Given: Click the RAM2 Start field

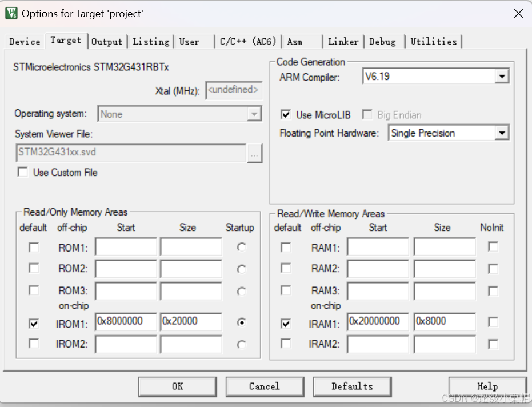Looking at the screenshot, I should pyautogui.click(x=378, y=269).
